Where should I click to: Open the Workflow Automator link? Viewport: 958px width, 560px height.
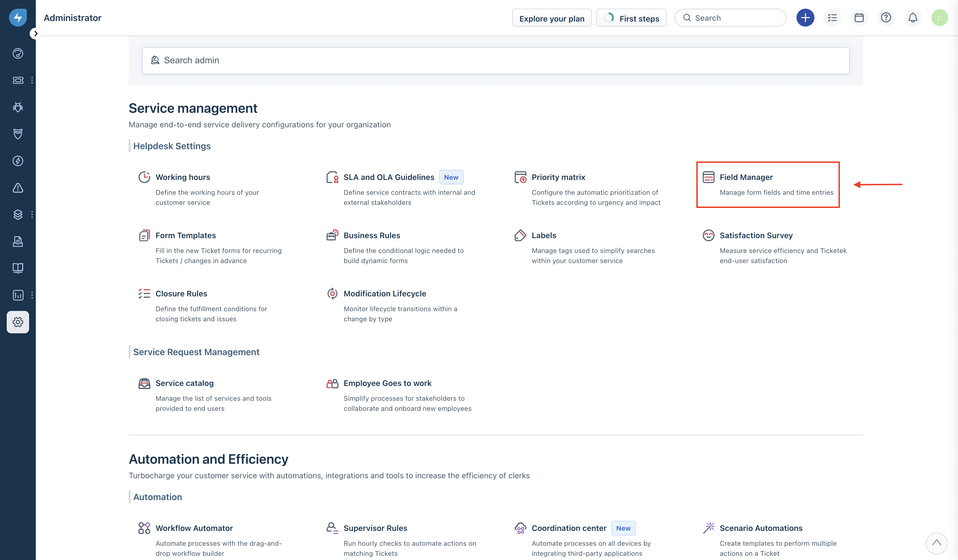[194, 528]
